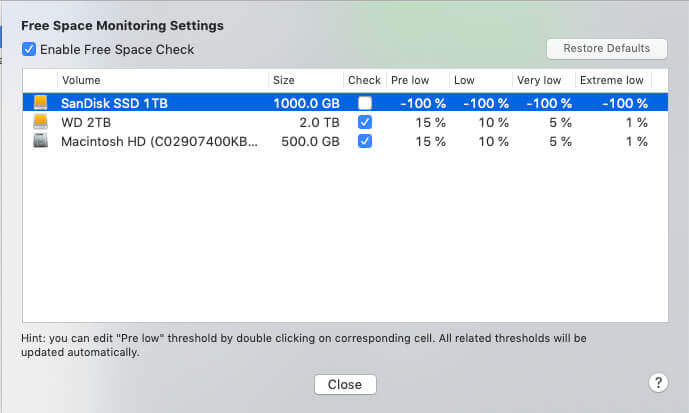Uncheck the Macintosh HD check box
The image size is (689, 413).
pyautogui.click(x=365, y=141)
